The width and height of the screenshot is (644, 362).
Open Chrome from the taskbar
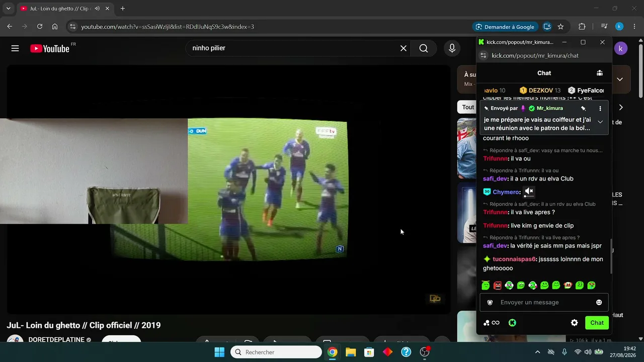[332, 352]
